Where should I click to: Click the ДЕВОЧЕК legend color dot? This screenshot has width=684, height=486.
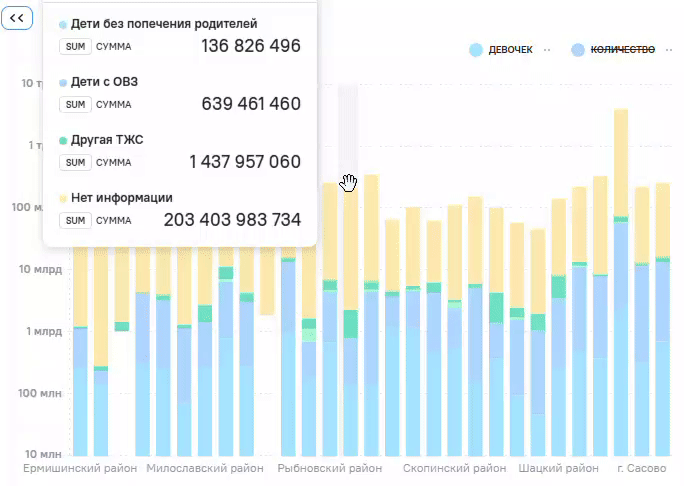click(x=476, y=50)
